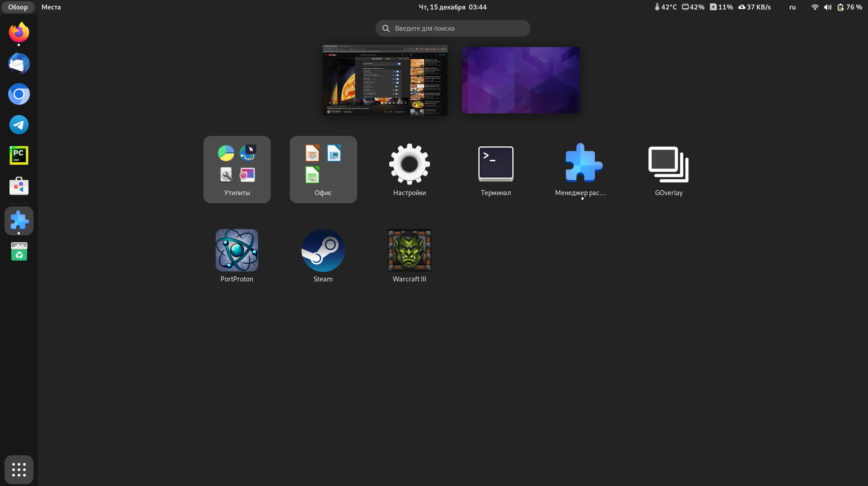
Task: Click the 11% memory usage indicator
Action: click(722, 7)
